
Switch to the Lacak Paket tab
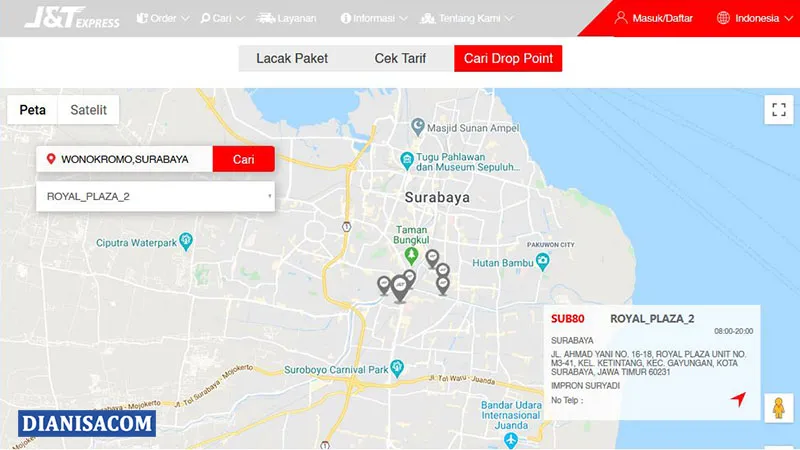pos(292,58)
